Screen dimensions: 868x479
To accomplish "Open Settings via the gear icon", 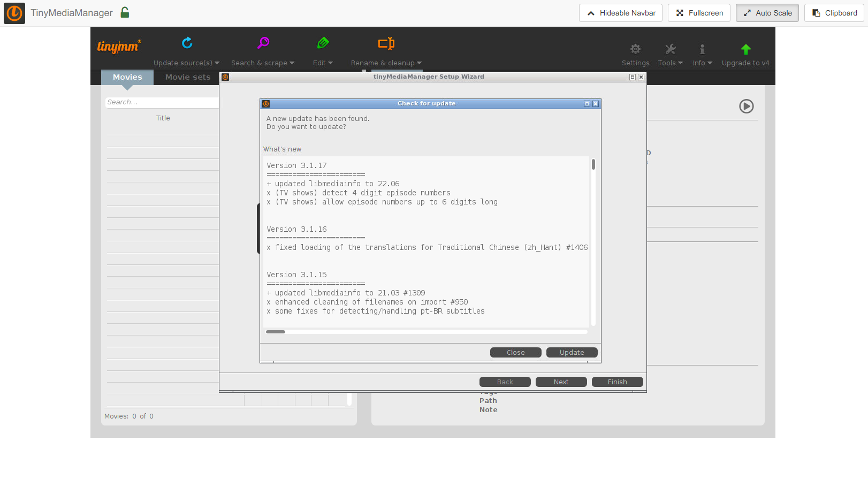I will (635, 50).
